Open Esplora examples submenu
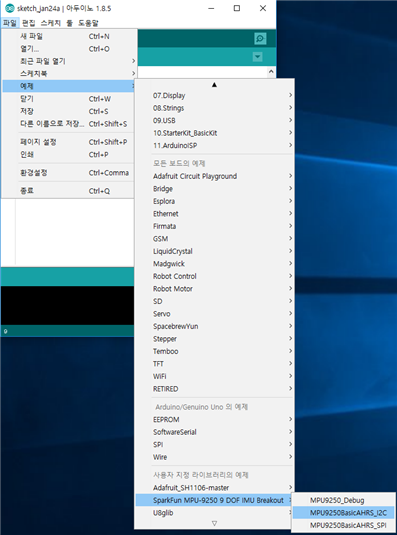 click(214, 201)
